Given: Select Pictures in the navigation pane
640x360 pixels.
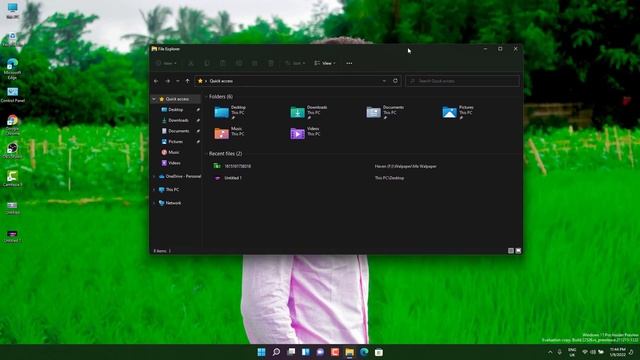Looking at the screenshot, I should (176, 141).
